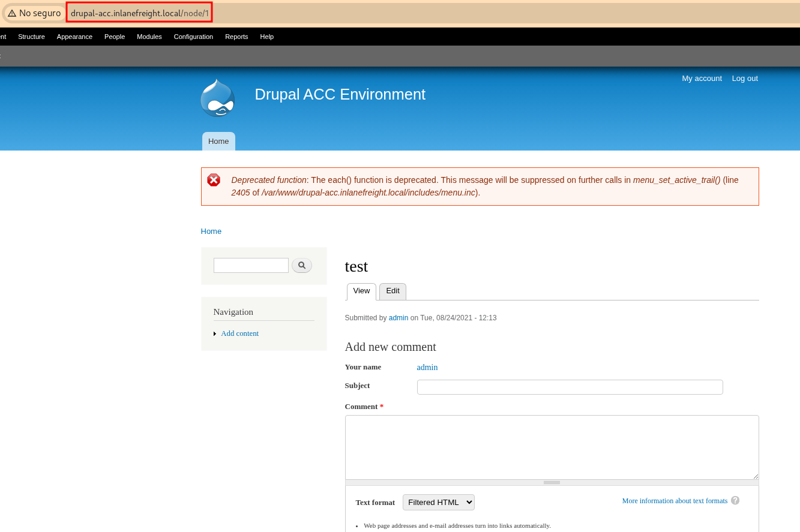Screen dimensions: 800x532
Task: Click the Home tab below the site title
Action: pos(218,141)
